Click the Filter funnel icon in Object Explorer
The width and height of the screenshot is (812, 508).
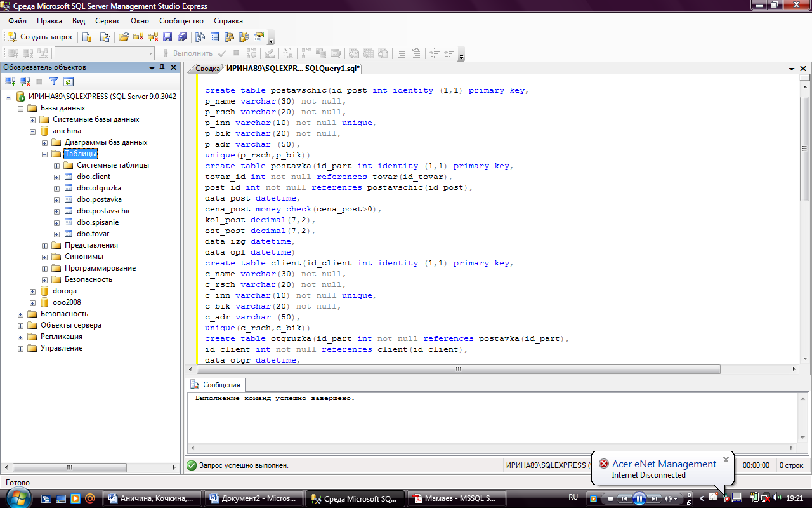tap(54, 81)
